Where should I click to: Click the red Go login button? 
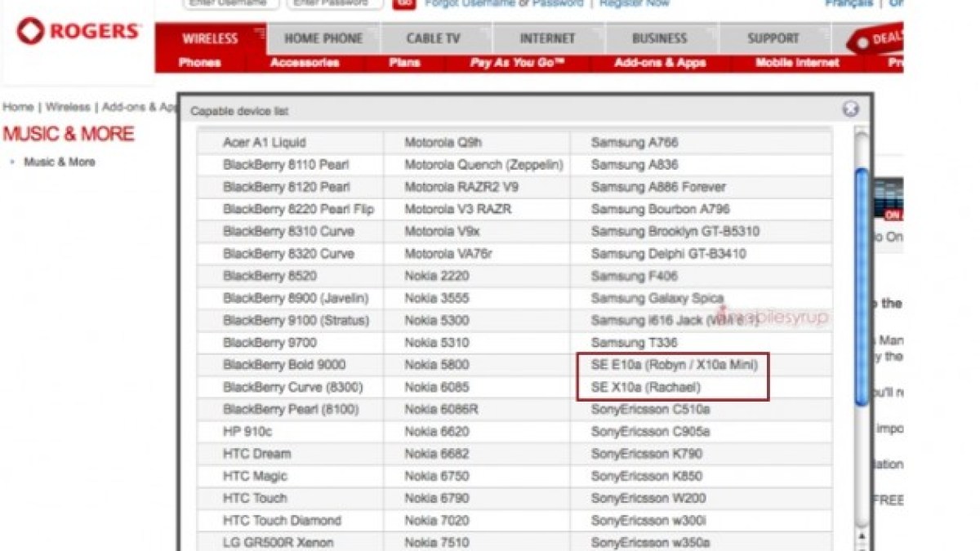(x=402, y=3)
